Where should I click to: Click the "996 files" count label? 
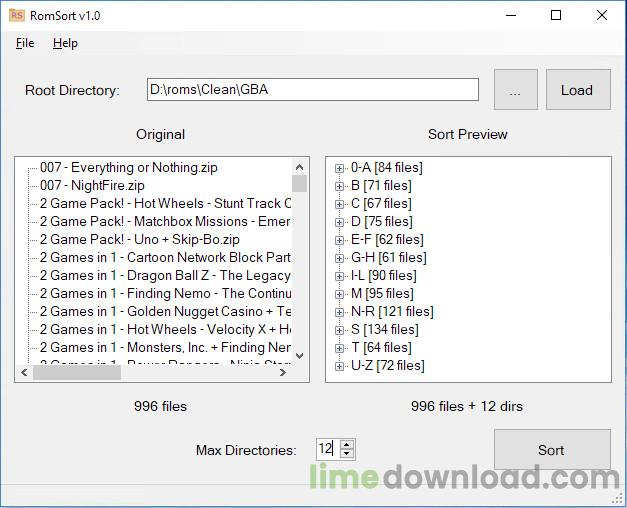pos(160,406)
